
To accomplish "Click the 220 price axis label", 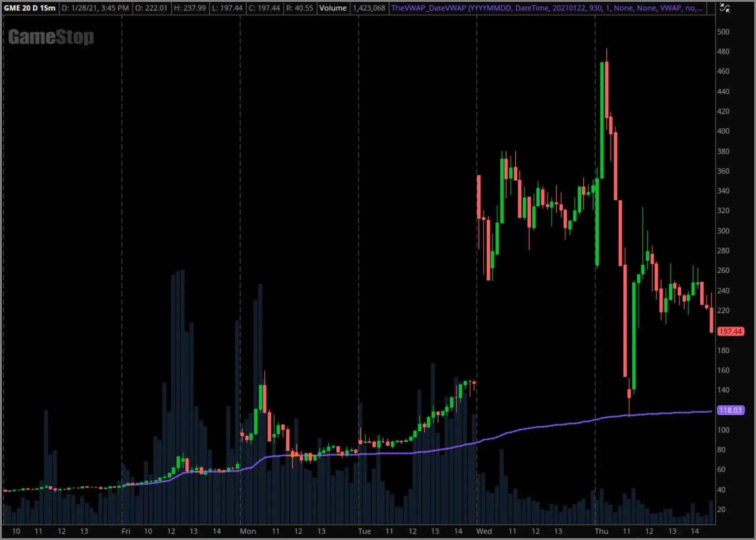I will point(723,310).
